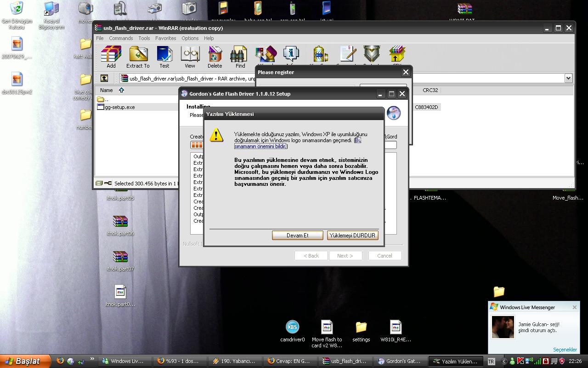Click the Comment notepad icon in WinRAR
588x368 pixels.
coord(348,54)
